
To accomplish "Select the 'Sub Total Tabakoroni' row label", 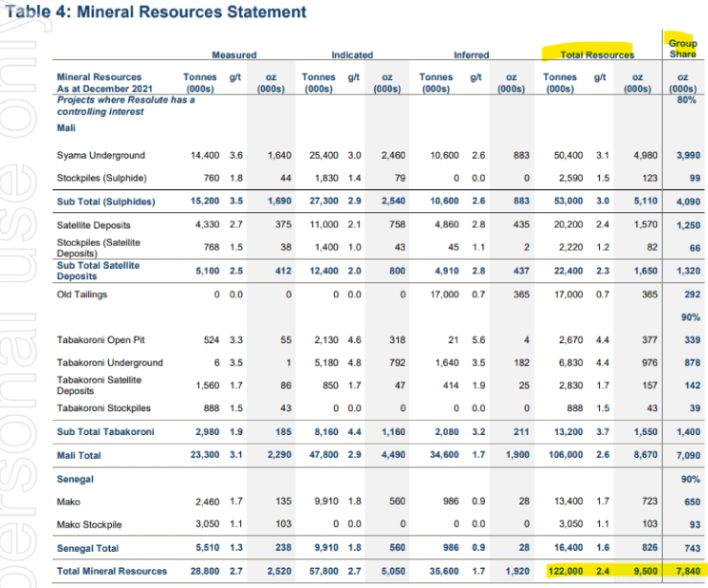I will [x=105, y=432].
